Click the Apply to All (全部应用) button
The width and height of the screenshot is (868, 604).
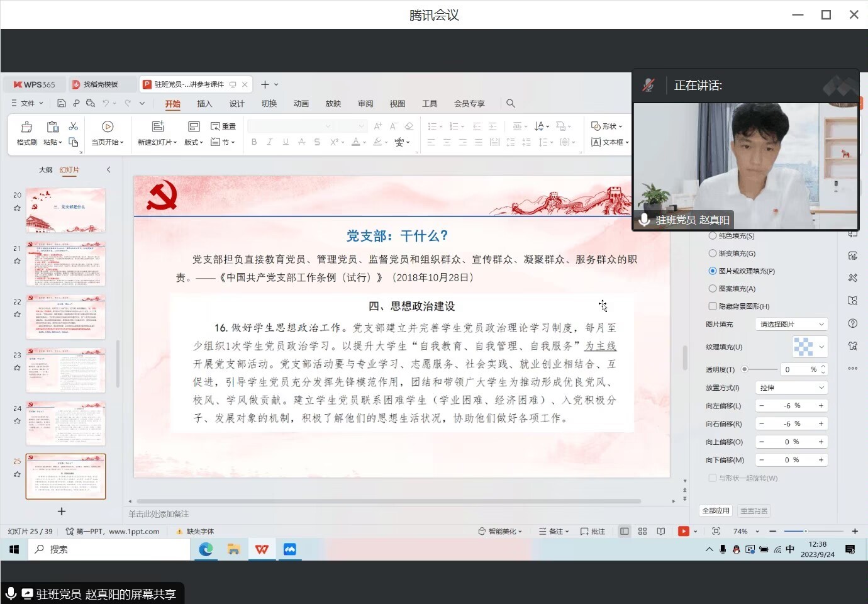coord(716,511)
